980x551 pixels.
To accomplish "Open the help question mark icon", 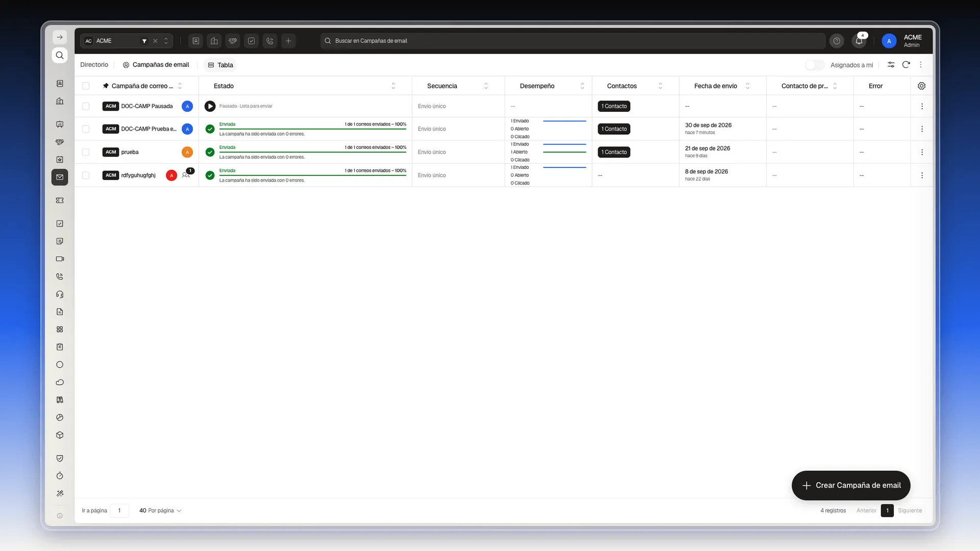I will pyautogui.click(x=837, y=41).
